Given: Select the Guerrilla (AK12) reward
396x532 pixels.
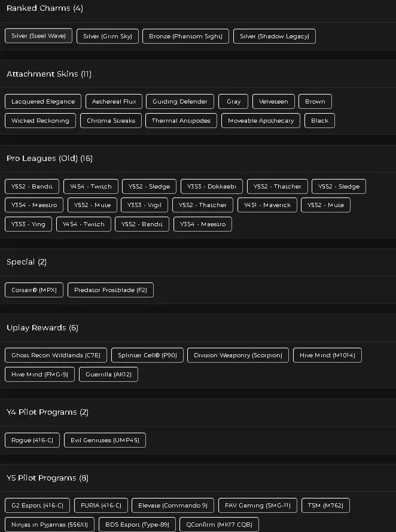Looking at the screenshot, I should point(109,375).
